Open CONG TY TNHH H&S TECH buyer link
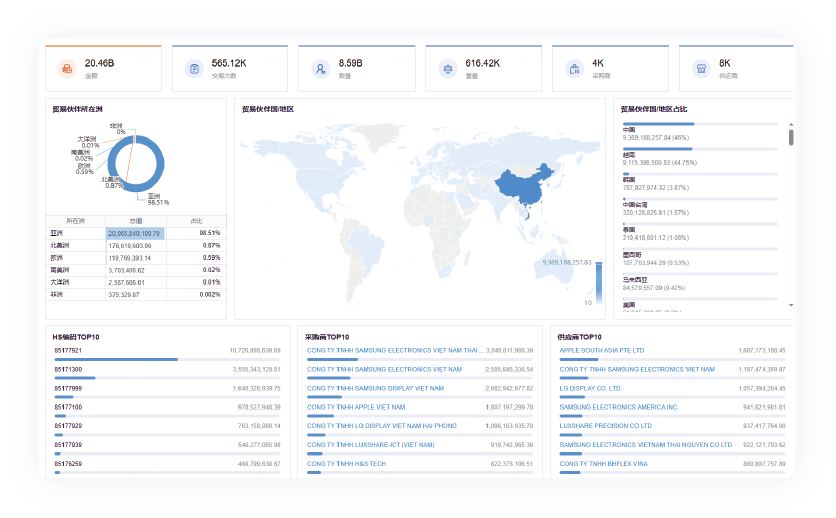The width and height of the screenshot is (836, 518). click(346, 464)
